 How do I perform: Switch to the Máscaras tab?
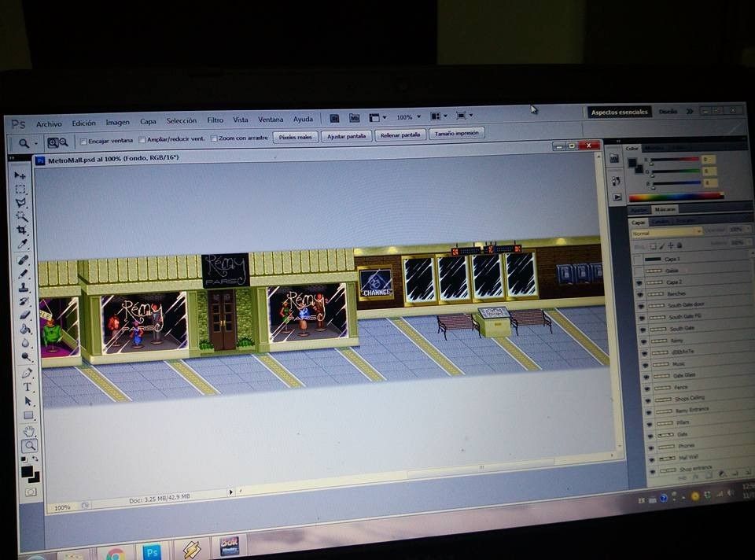(665, 209)
